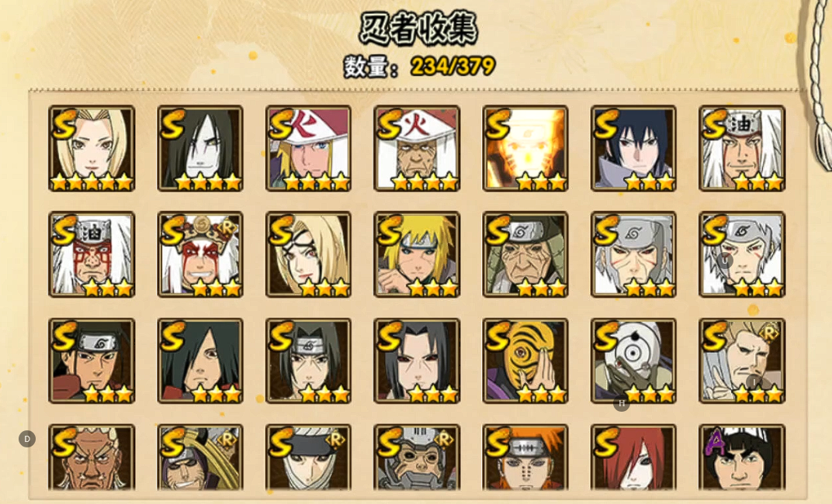
Task: Open the old Hokage card with white hat
Action: tap(417, 148)
